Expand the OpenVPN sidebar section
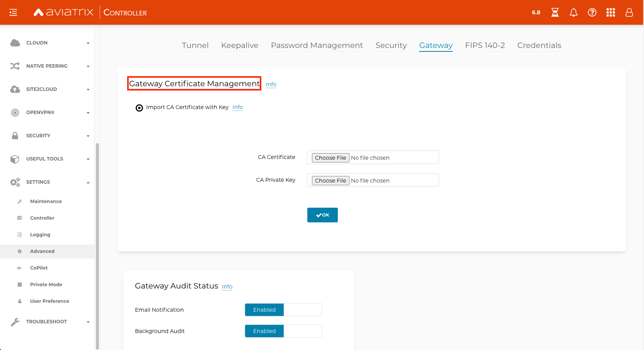The height and width of the screenshot is (350, 644). point(49,113)
